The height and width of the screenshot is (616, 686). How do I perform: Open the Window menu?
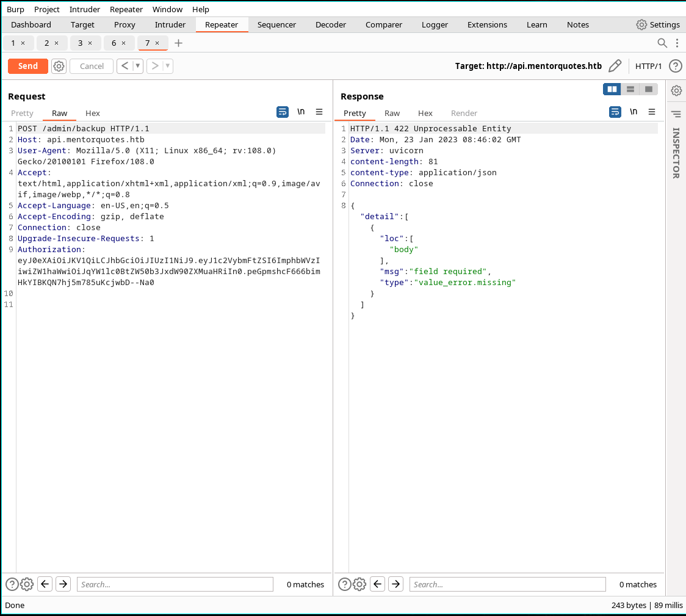(x=168, y=9)
